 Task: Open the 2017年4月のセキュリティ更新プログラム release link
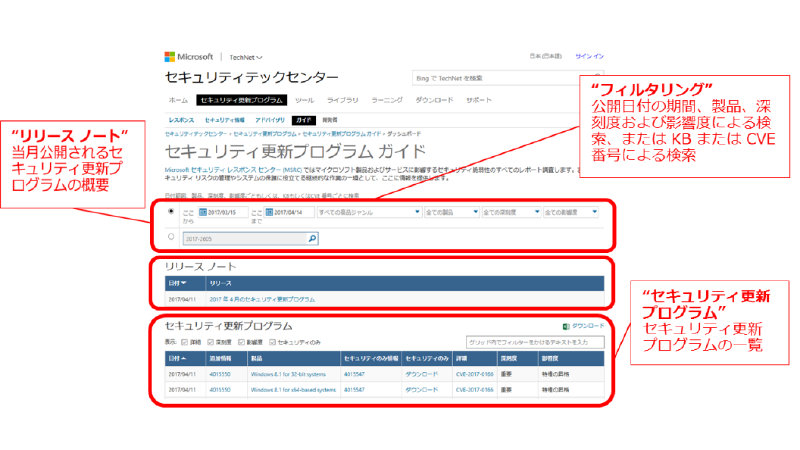coord(261,299)
